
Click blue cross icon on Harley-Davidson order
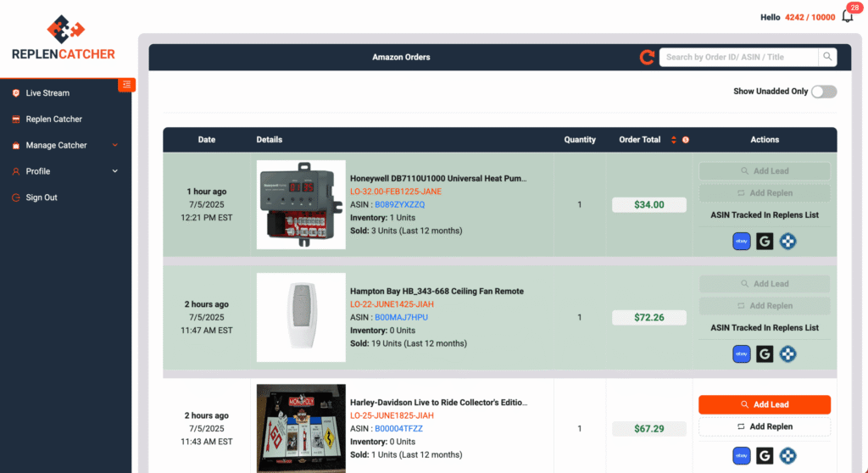[788, 455]
